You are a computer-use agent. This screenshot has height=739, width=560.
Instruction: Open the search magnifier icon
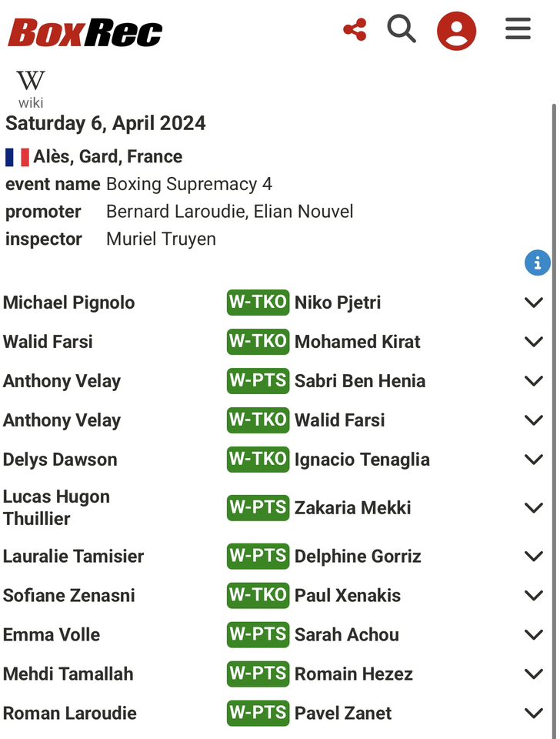tap(402, 28)
